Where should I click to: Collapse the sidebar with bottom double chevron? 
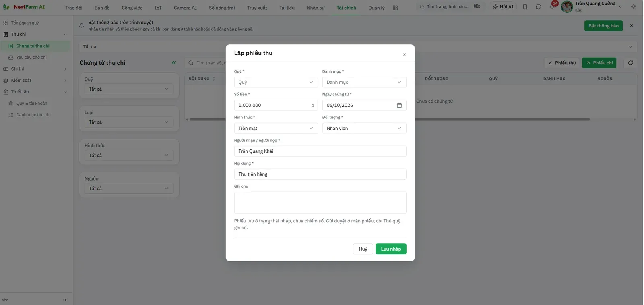[x=65, y=300]
